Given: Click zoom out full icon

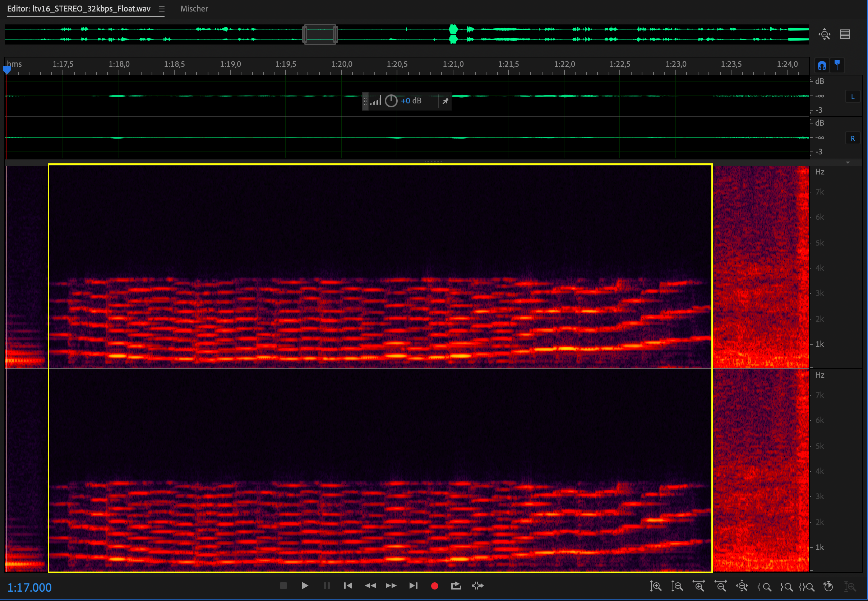Looking at the screenshot, I should tap(742, 586).
